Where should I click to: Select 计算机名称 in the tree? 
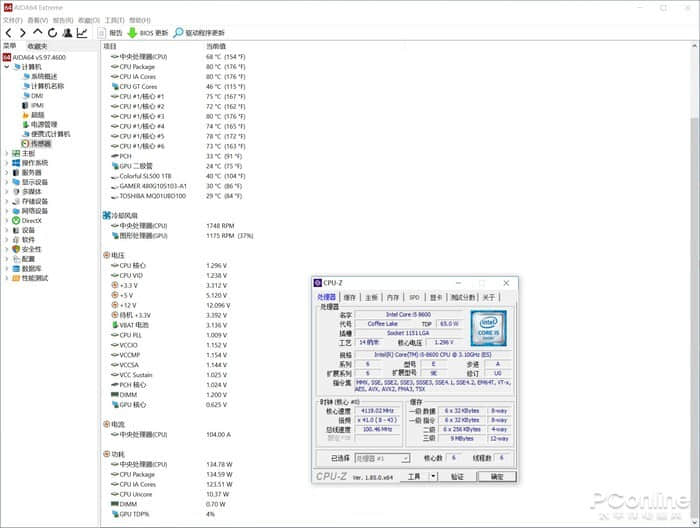pyautogui.click(x=43, y=86)
